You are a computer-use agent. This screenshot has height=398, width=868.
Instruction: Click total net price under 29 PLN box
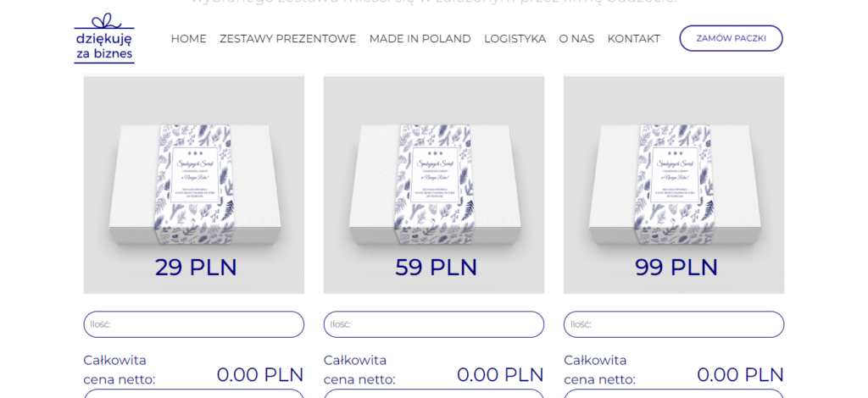point(260,375)
